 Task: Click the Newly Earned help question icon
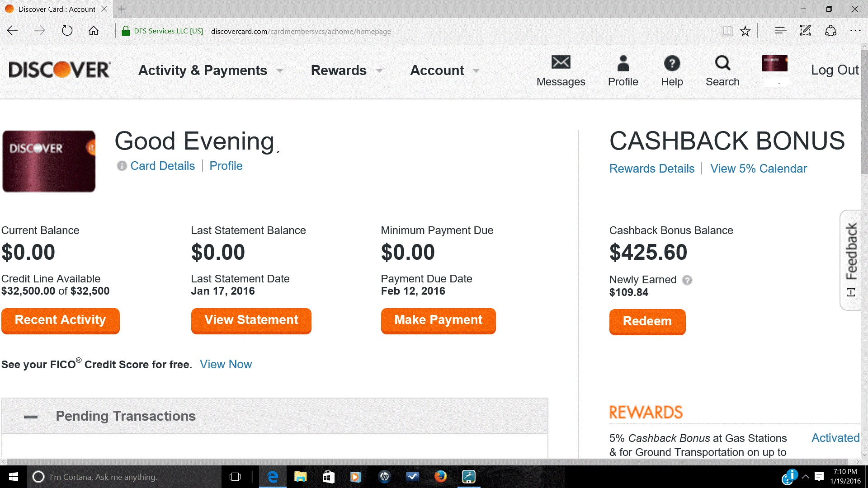[687, 280]
